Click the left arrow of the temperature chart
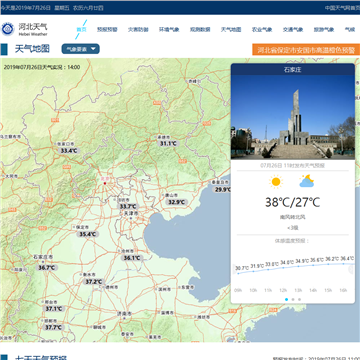 pos(234,269)
